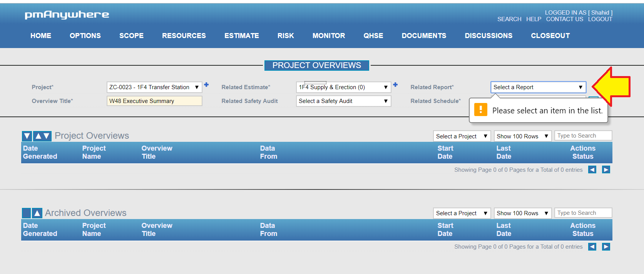The width and height of the screenshot is (644, 274).
Task: Click the LOGOUT link
Action: (x=600, y=19)
